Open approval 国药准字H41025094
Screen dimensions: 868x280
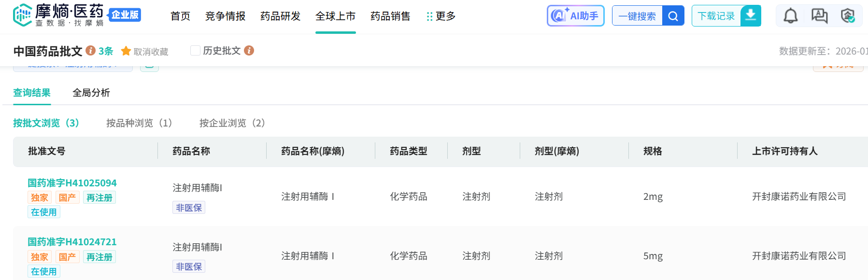click(72, 183)
